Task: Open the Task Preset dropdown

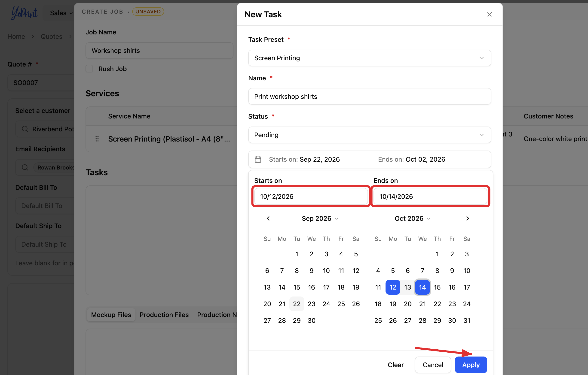Action: [x=369, y=58]
